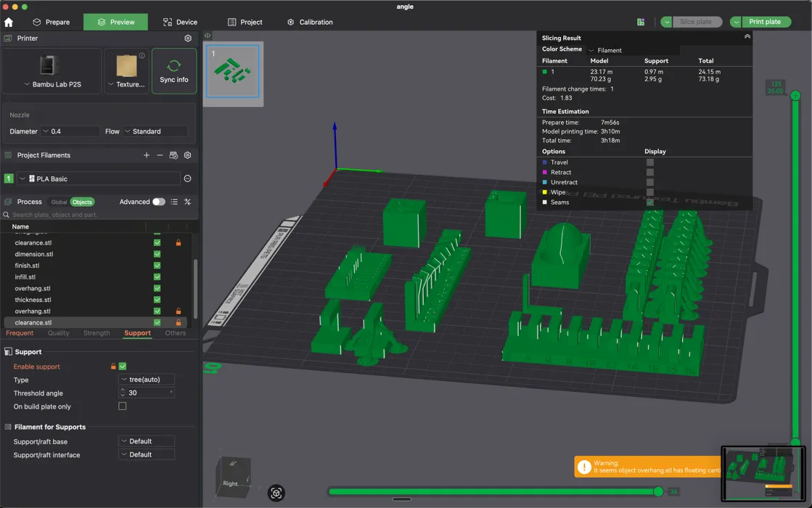Enable Retract display checkbox

pos(650,172)
